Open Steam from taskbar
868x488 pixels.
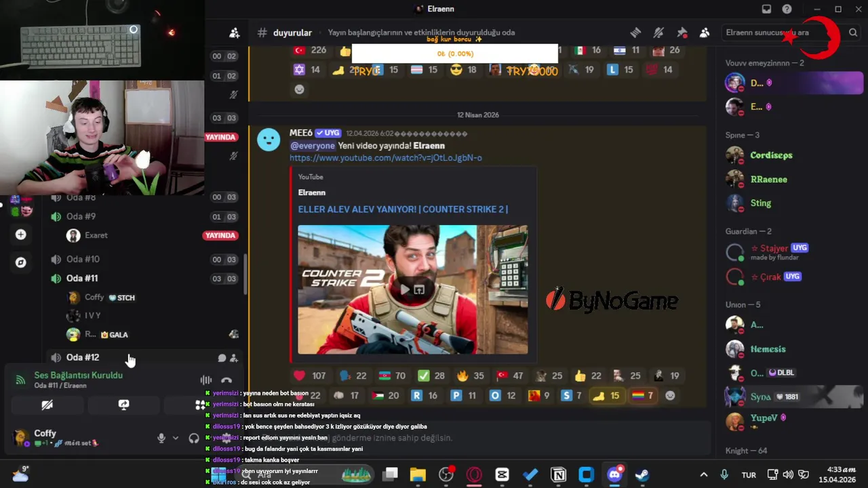tap(642, 474)
